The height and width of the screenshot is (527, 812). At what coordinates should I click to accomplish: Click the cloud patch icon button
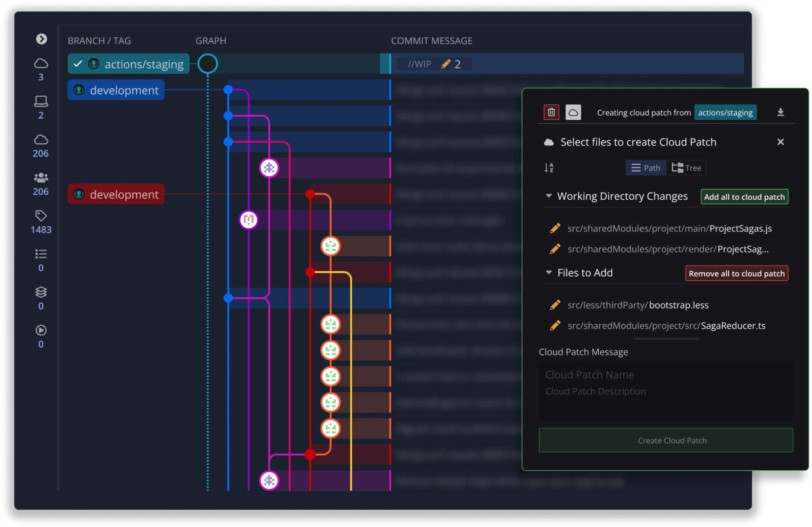tap(573, 113)
